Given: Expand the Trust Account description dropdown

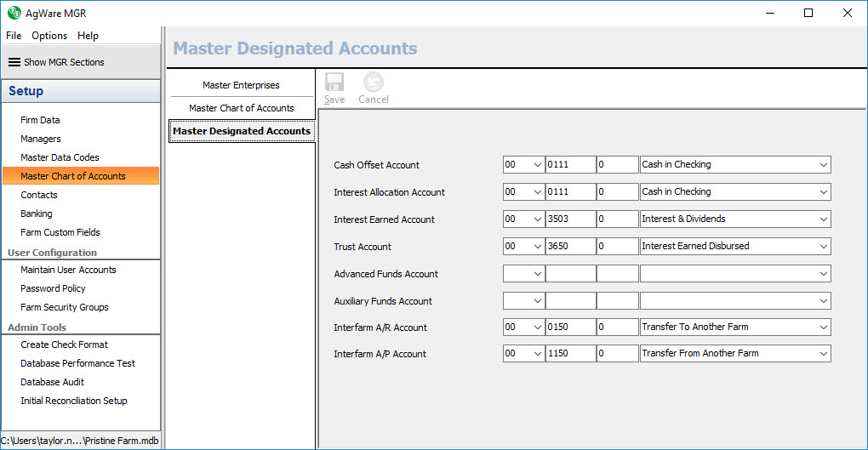Looking at the screenshot, I should 823,247.
